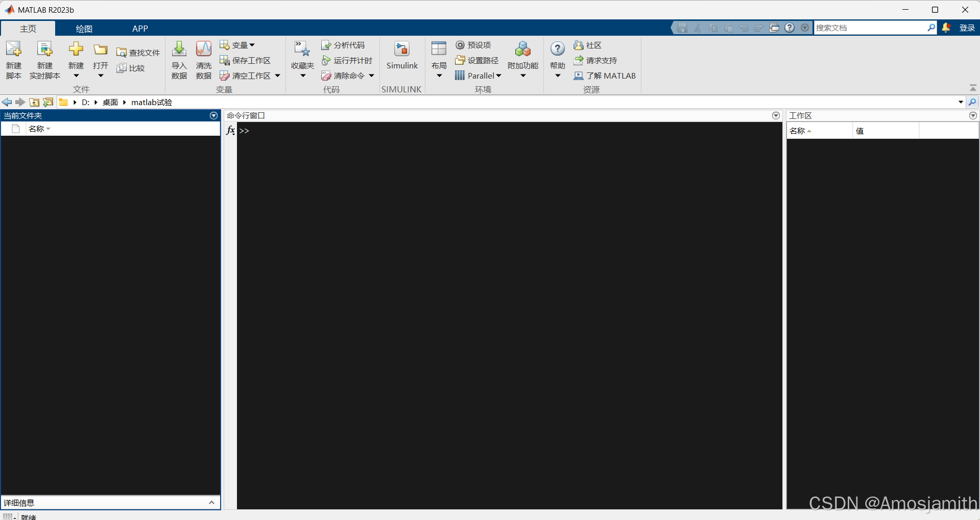The width and height of the screenshot is (980, 520).
Task: Switch to the APP tab
Action: (x=140, y=29)
